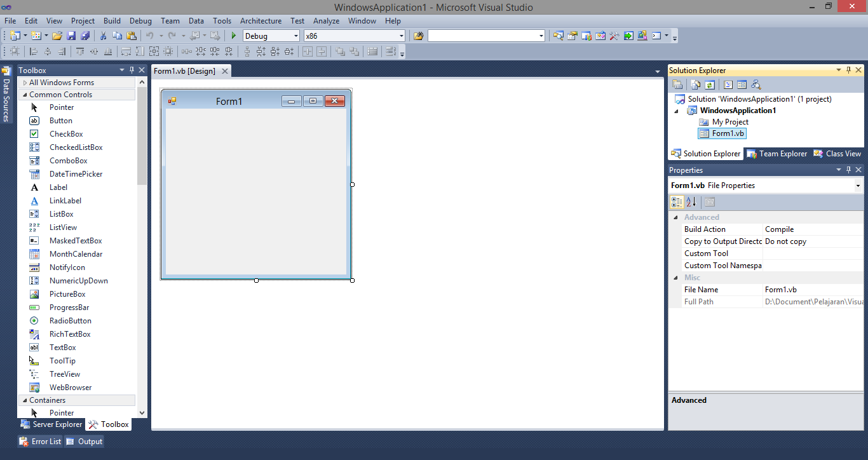Click the Save All icon

click(85, 36)
